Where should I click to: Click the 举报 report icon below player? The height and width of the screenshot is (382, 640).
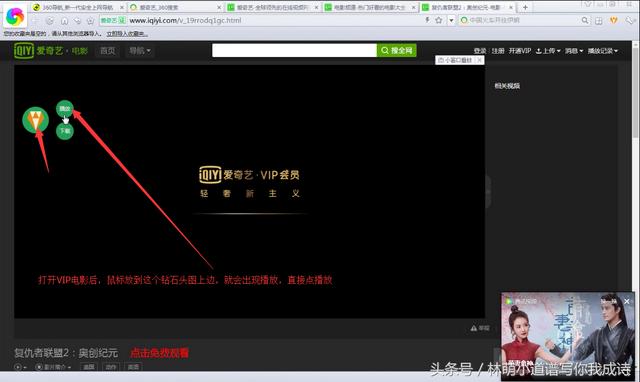[x=480, y=328]
